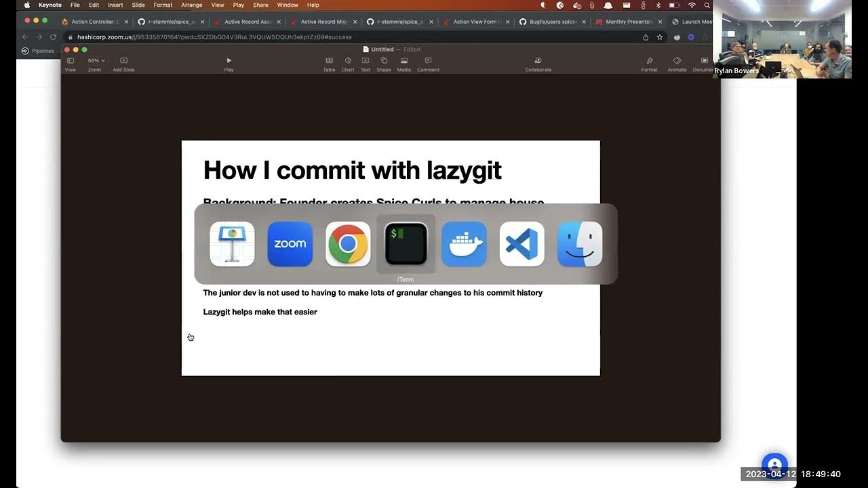This screenshot has width=868, height=488.
Task: Click Rylan Bowers video thumbnail
Action: click(x=782, y=39)
